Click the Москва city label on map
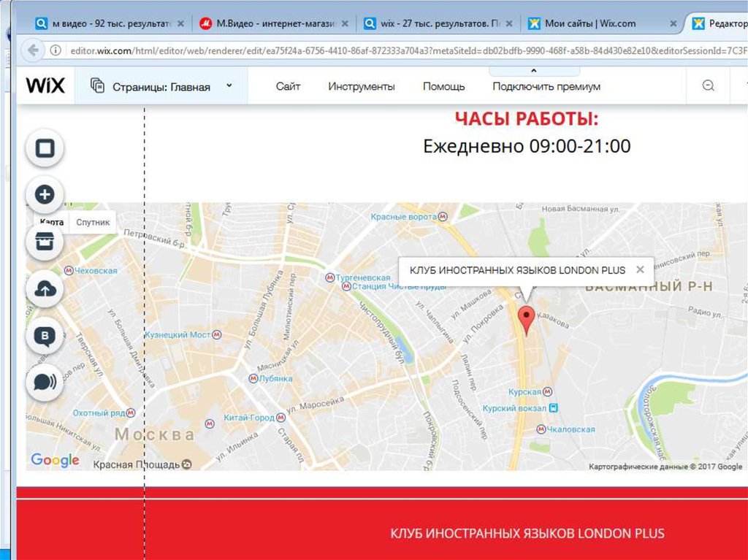 (x=155, y=434)
